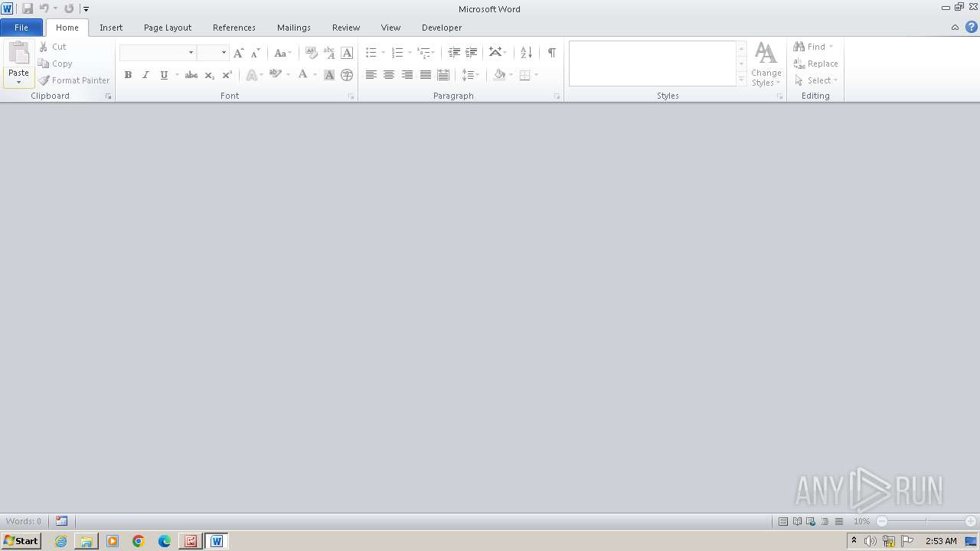Click the Subscript icon
The image size is (980, 551).
[209, 75]
